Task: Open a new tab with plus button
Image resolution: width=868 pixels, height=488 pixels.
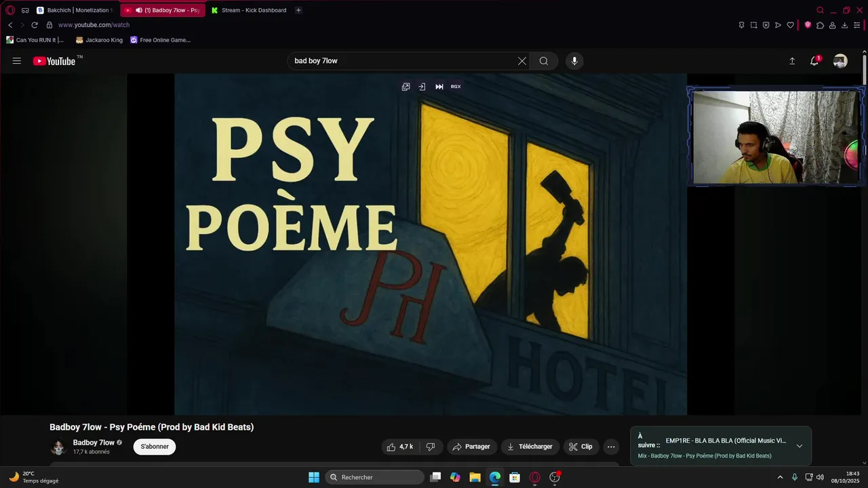Action: point(298,10)
